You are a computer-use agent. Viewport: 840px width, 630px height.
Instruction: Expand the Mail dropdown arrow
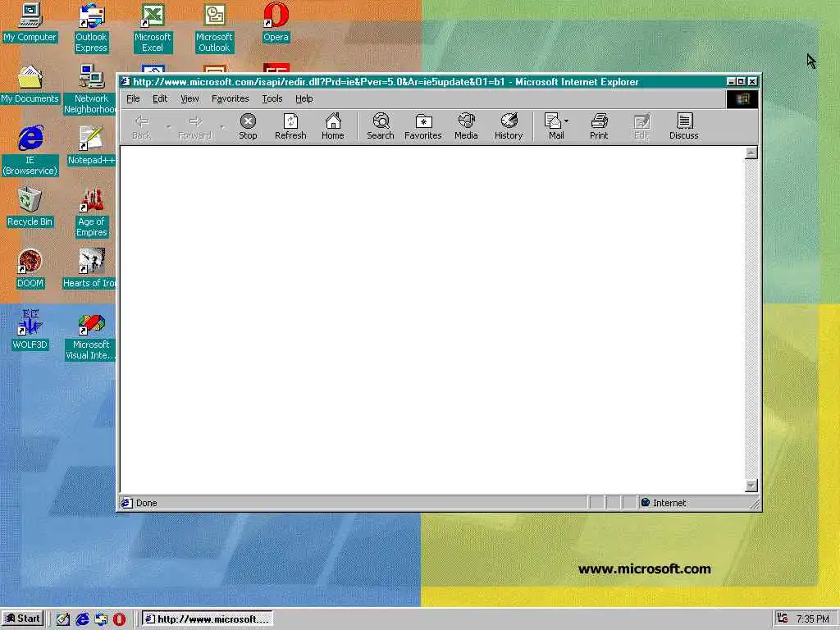pyautogui.click(x=566, y=121)
